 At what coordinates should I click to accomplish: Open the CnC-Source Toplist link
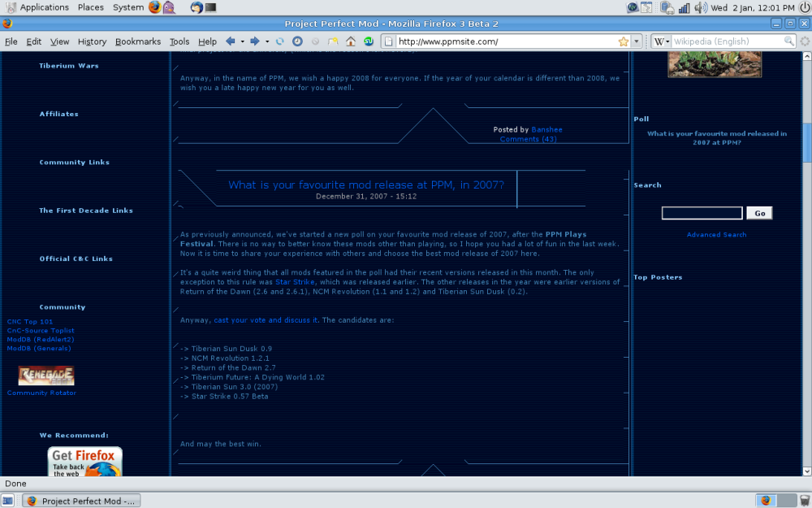tap(41, 330)
